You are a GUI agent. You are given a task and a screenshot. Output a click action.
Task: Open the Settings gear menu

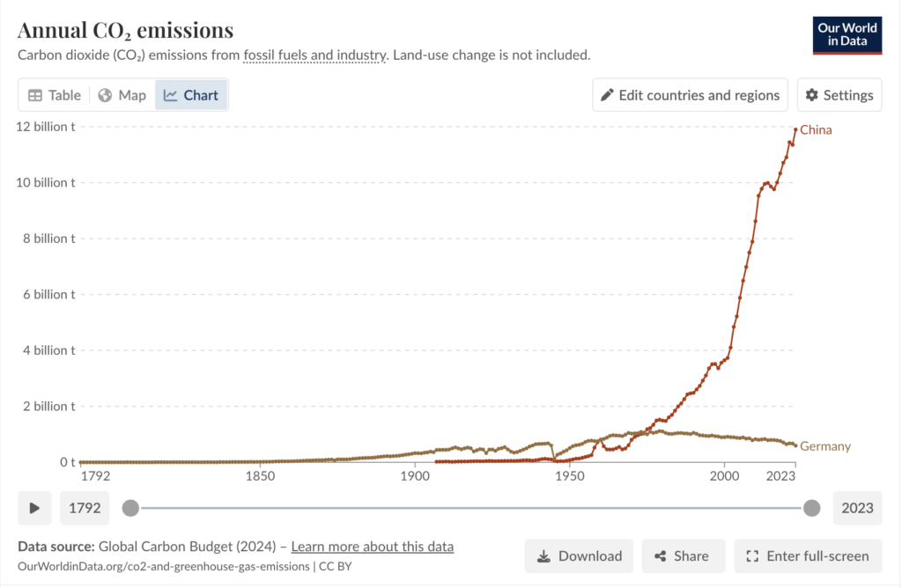(839, 95)
